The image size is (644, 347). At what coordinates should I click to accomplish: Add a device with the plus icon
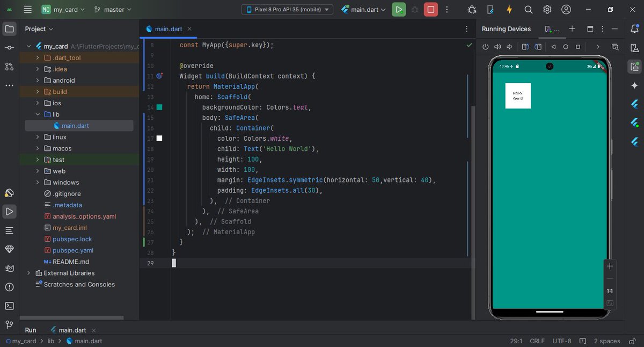(572, 29)
